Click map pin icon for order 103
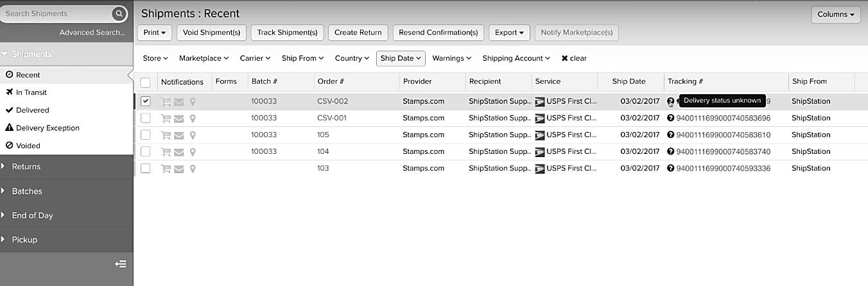Image resolution: width=868 pixels, height=286 pixels. tap(193, 168)
